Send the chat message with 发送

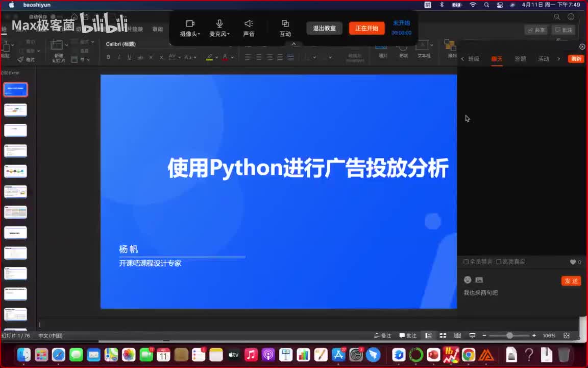[571, 281]
